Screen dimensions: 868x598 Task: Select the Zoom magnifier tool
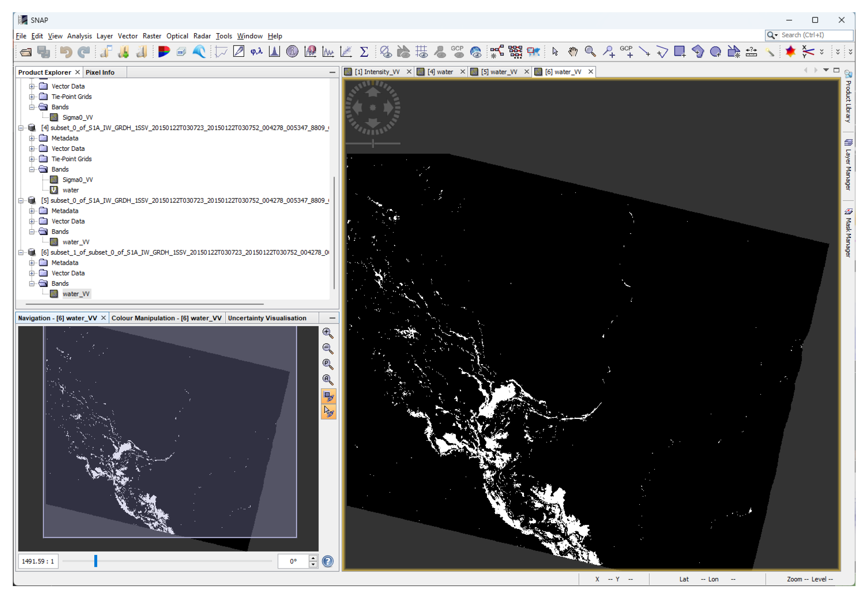coord(590,52)
